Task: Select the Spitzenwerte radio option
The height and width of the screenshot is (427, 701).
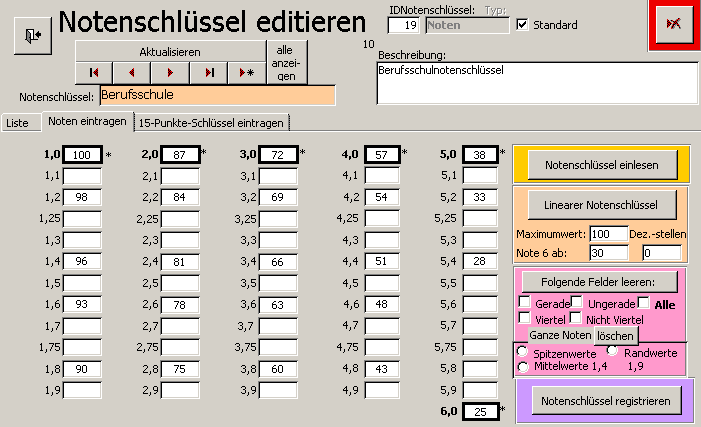Action: (521, 352)
